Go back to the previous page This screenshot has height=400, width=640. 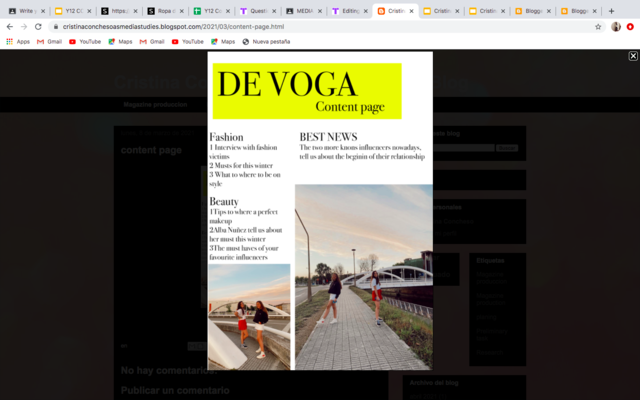tap(10, 27)
